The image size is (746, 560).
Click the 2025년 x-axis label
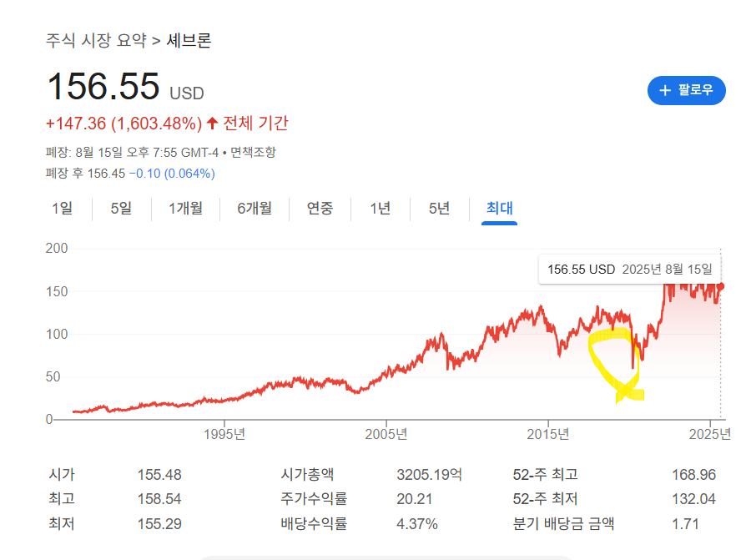coord(710,434)
